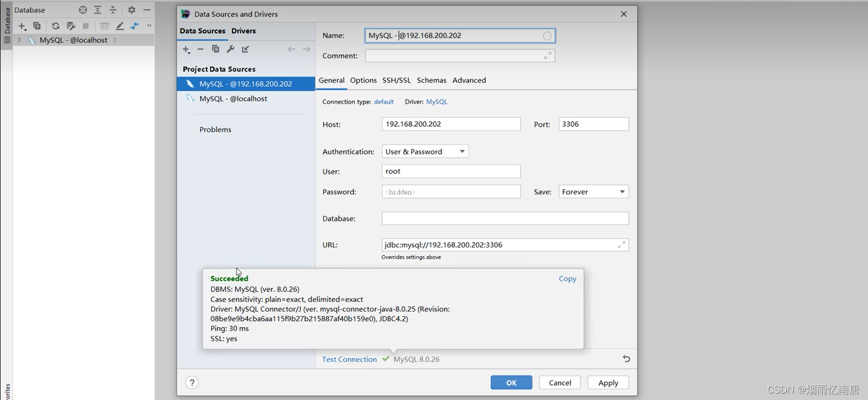Click the locate/scroll-from-editor target icon in the Database panel
This screenshot has width=868, height=400.
point(83,10)
